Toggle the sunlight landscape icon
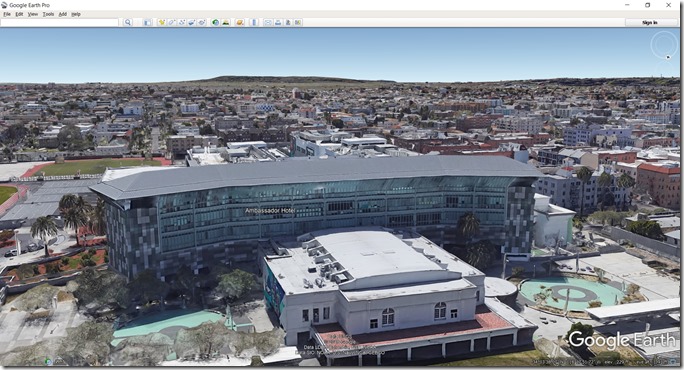The image size is (684, 370). coord(226,22)
